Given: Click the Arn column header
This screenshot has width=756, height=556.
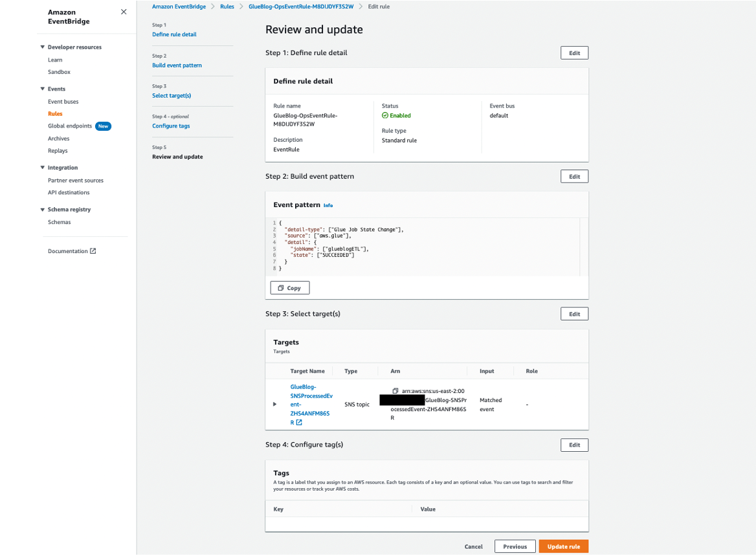Looking at the screenshot, I should click(395, 372).
